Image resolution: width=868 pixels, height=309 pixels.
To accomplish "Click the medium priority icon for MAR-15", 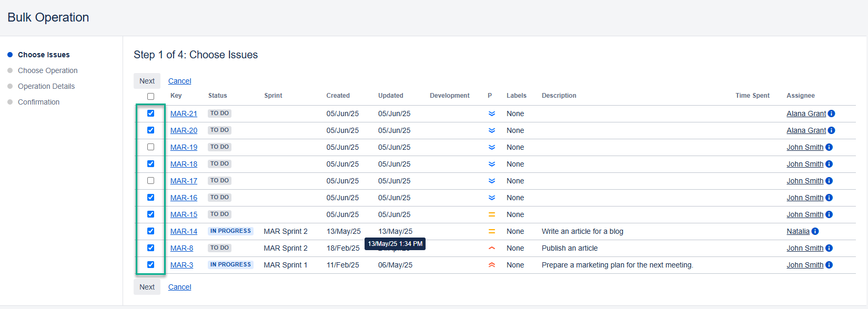I will (492, 214).
